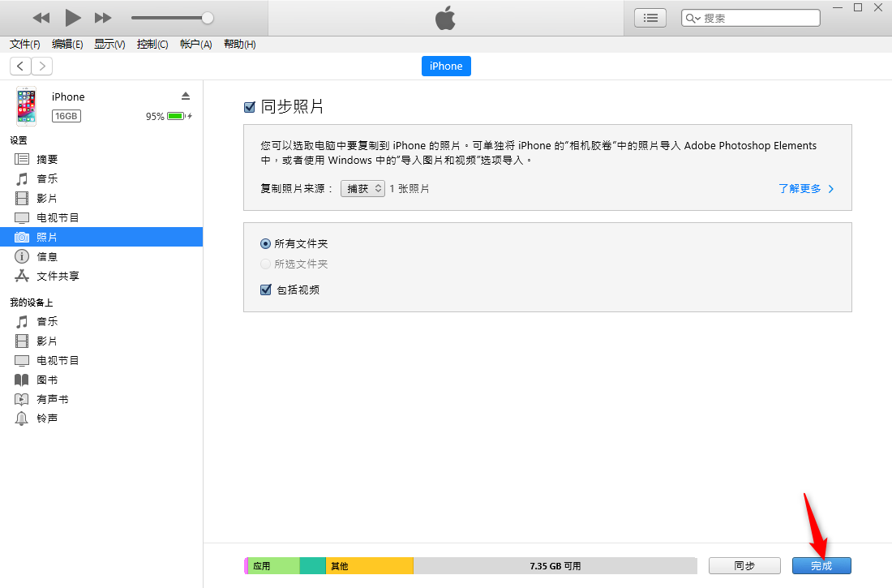
Task: Open 影片 under 设置 section
Action: [101, 198]
